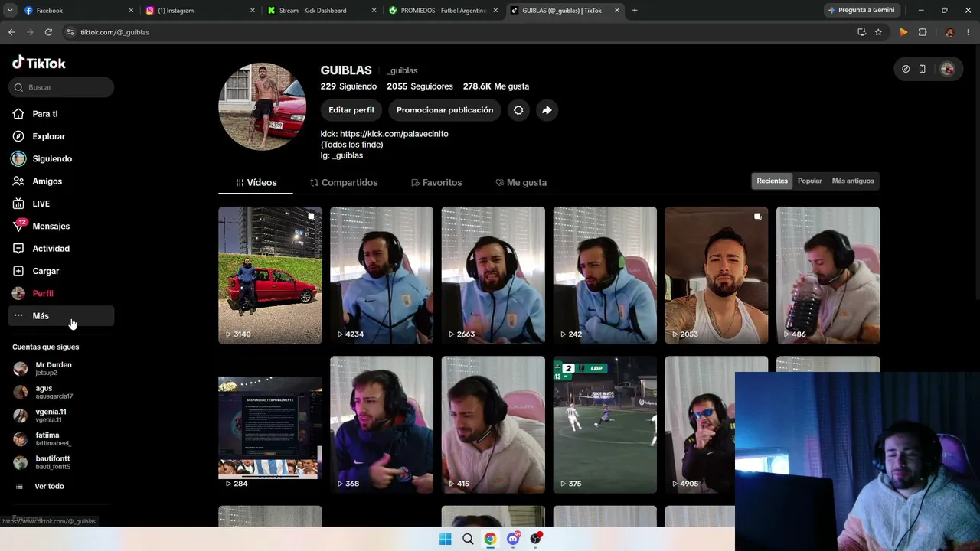Select the Me gusta profile tab
The width and height of the screenshot is (980, 551).
[x=521, y=183]
